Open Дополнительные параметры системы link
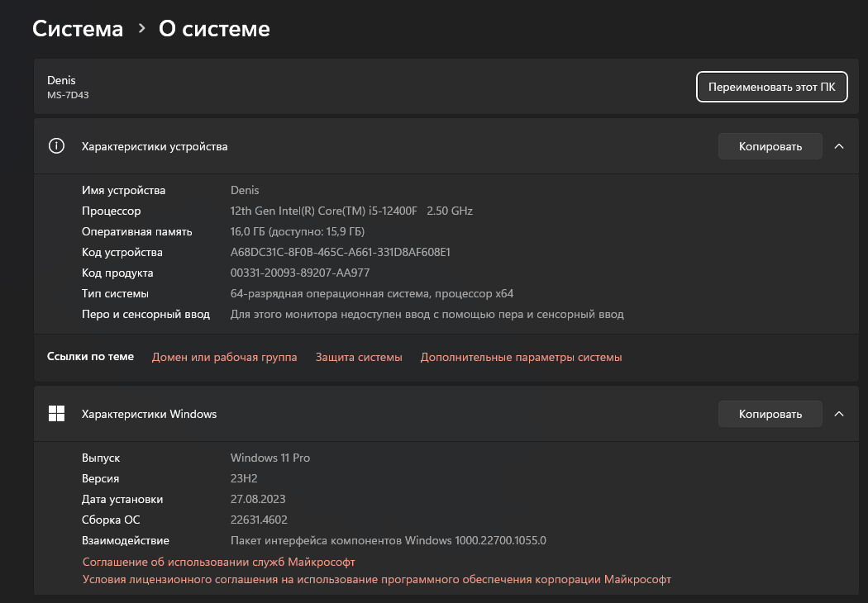 [521, 358]
